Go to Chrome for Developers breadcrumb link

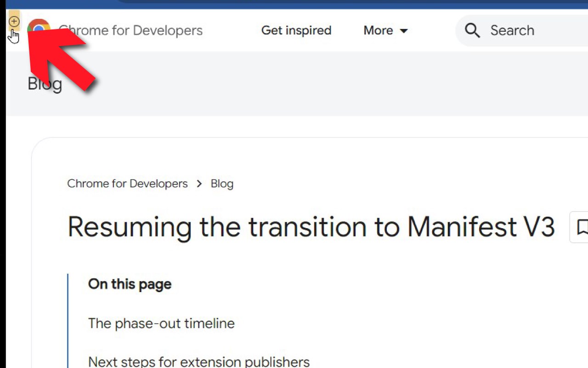coord(127,184)
